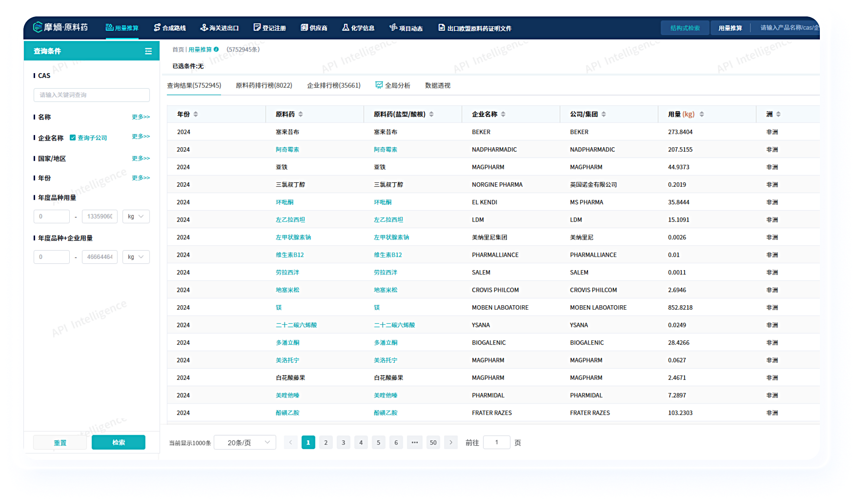Click the 852.8218 usage value
Screen dimensions: 858x504
tap(680, 308)
